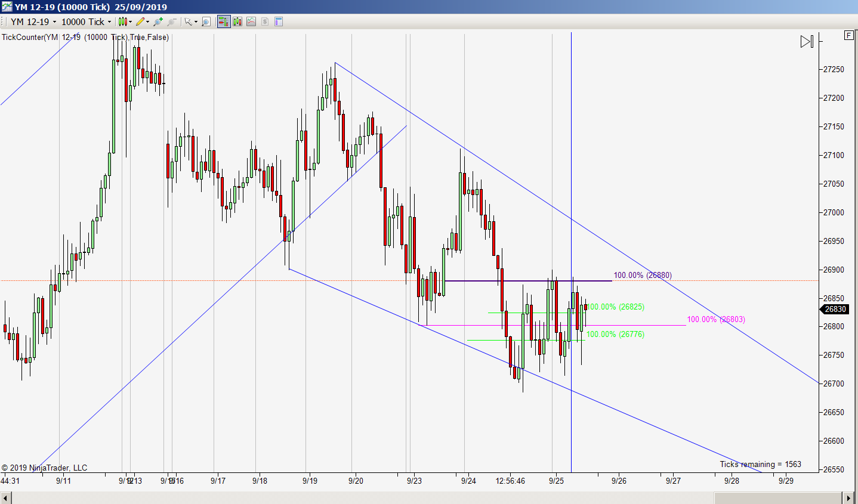Select the drawing tools pencil icon
The width and height of the screenshot is (858, 504).
tap(140, 21)
